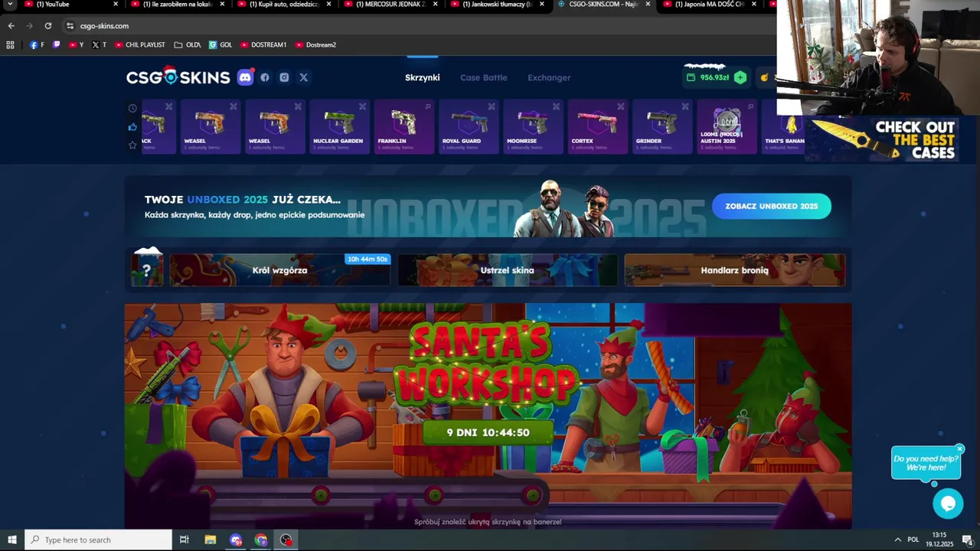Open Task View from the taskbar
The height and width of the screenshot is (551, 980).
[184, 540]
